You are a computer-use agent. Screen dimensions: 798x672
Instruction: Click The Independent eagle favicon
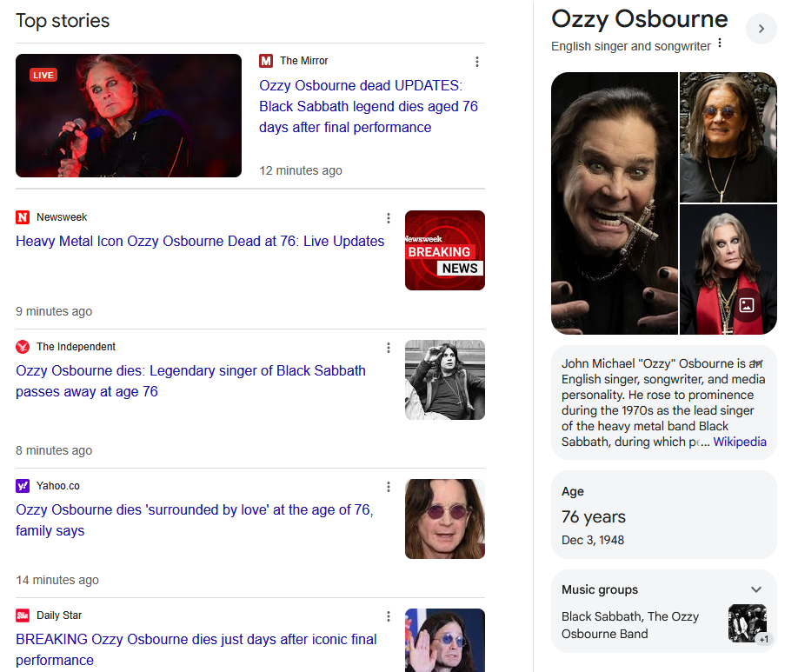[23, 347]
